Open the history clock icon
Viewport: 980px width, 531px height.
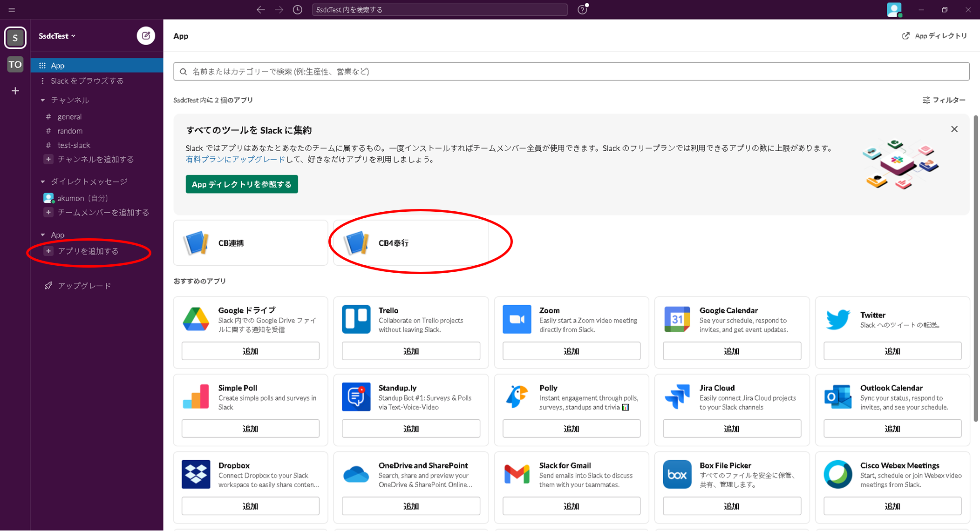point(298,10)
